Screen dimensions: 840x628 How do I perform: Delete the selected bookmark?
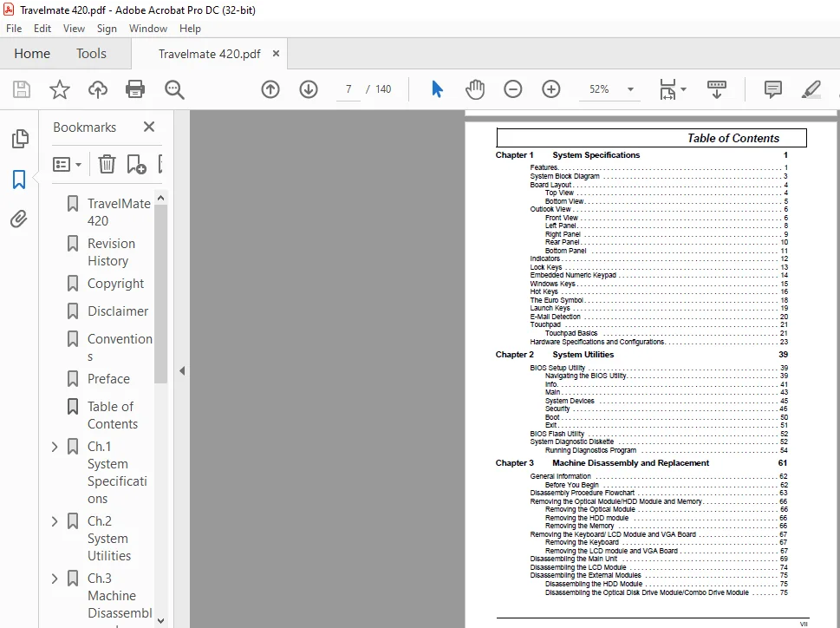(107, 164)
